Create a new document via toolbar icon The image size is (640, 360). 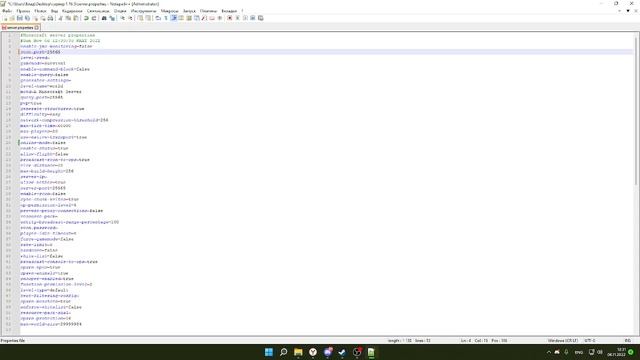pos(5,18)
